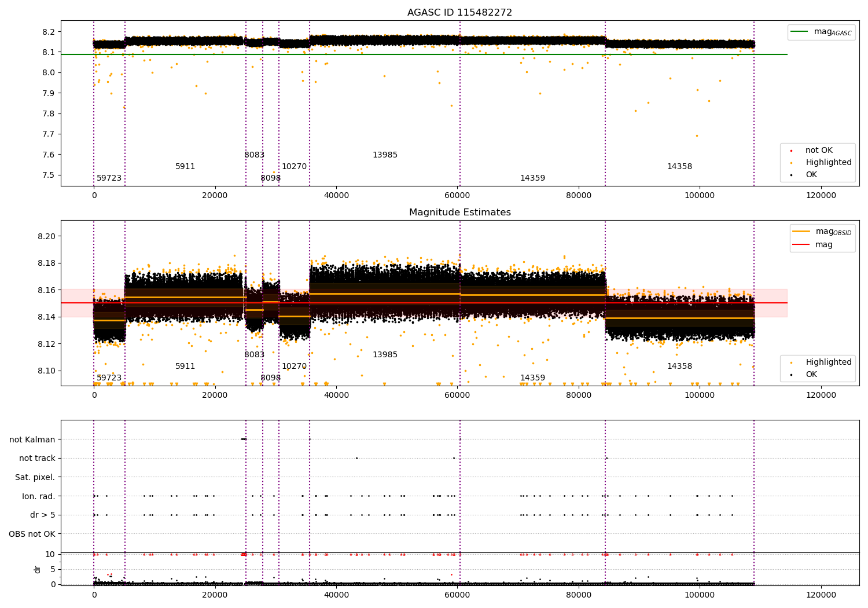
Task: Click x-axis tick '120000' below bottom plot
Action: (821, 595)
